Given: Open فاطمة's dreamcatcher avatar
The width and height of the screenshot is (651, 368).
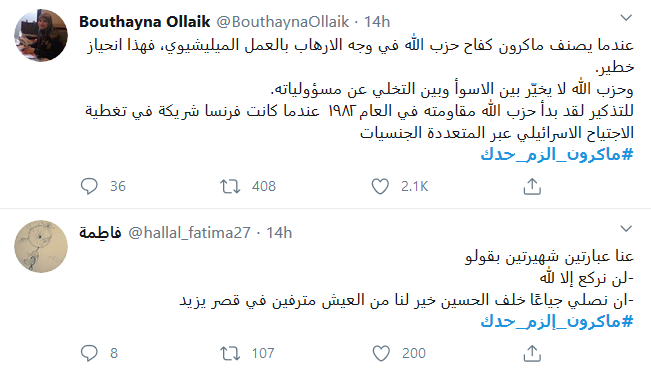Looking at the screenshot, I should [41, 246].
